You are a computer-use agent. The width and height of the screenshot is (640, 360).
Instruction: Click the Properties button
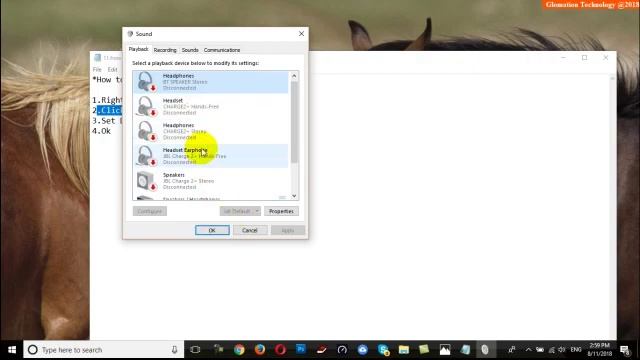point(281,211)
